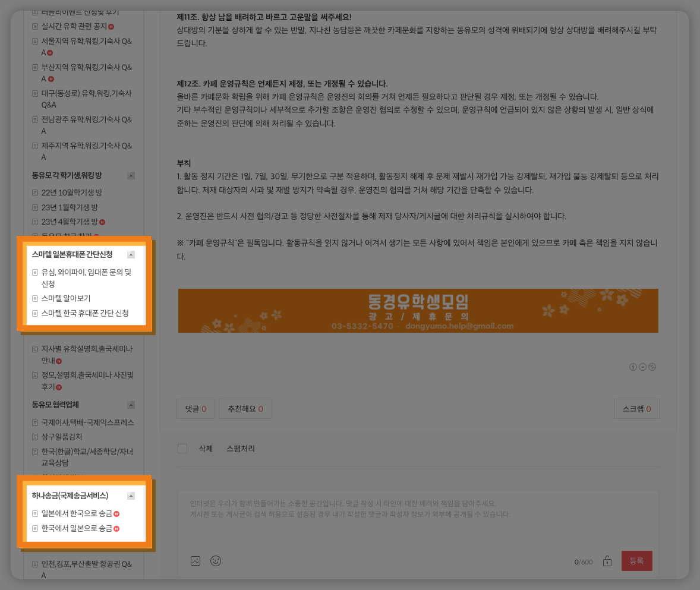
Task: Collapse the 동유모 각 학기생,워킹방 category arrow
Action: coord(131,175)
